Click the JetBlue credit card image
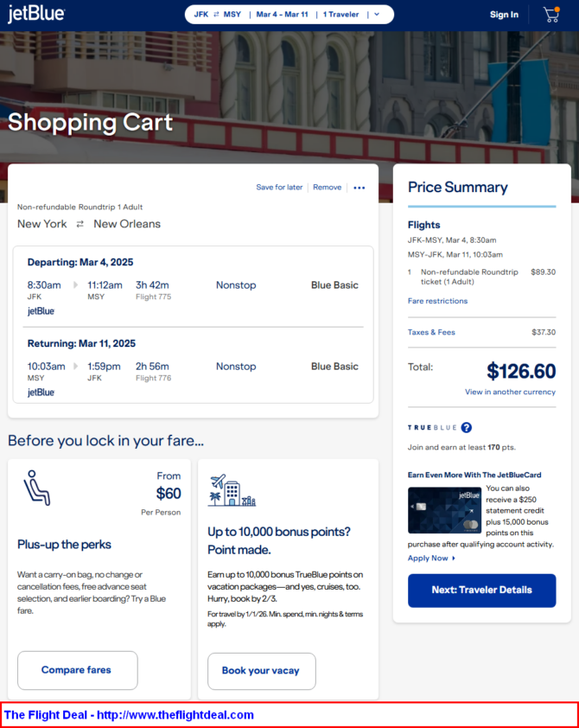 (444, 510)
